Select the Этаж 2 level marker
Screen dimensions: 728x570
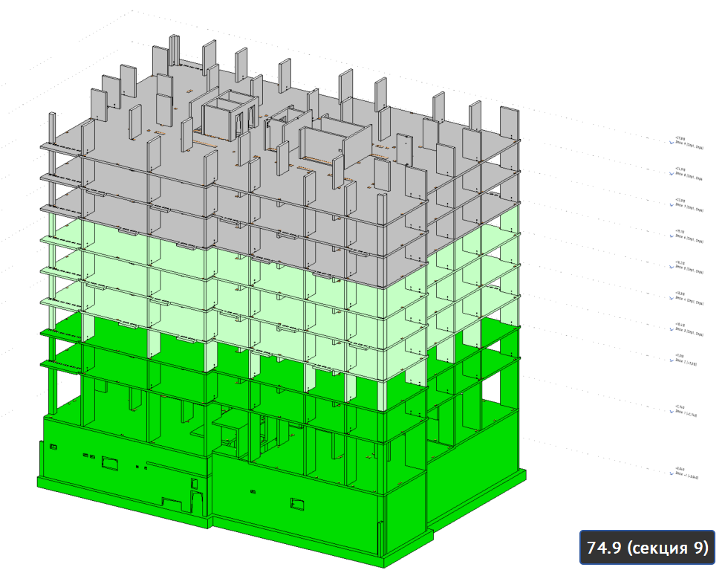click(683, 360)
